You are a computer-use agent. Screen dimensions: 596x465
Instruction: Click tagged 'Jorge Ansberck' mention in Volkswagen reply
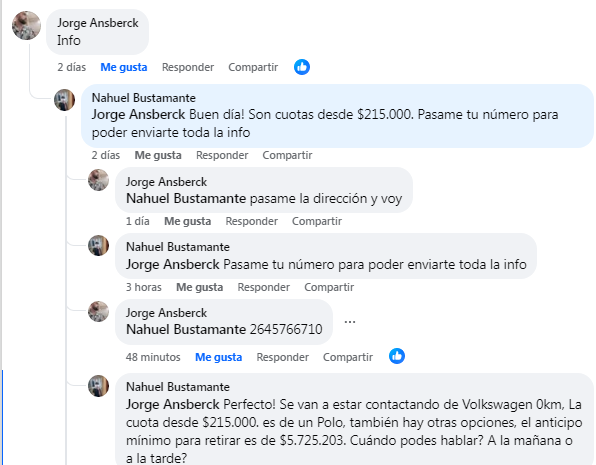173,404
